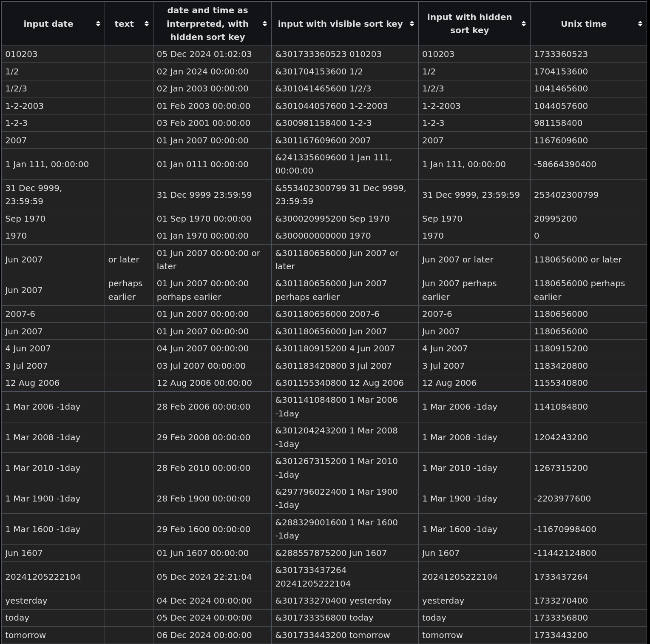The image size is (650, 644).
Task: Click the 'input date' header label
Action: point(48,24)
